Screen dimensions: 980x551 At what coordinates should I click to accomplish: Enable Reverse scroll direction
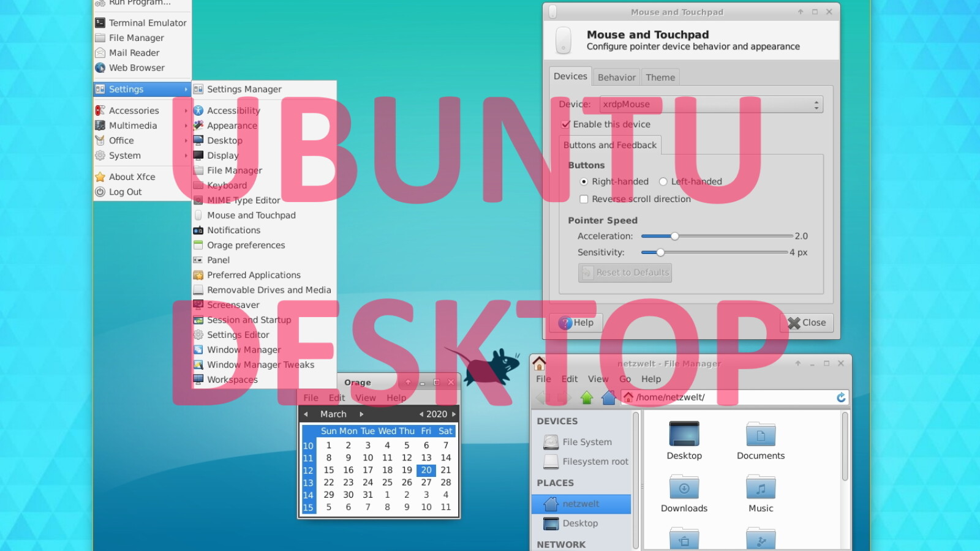584,199
